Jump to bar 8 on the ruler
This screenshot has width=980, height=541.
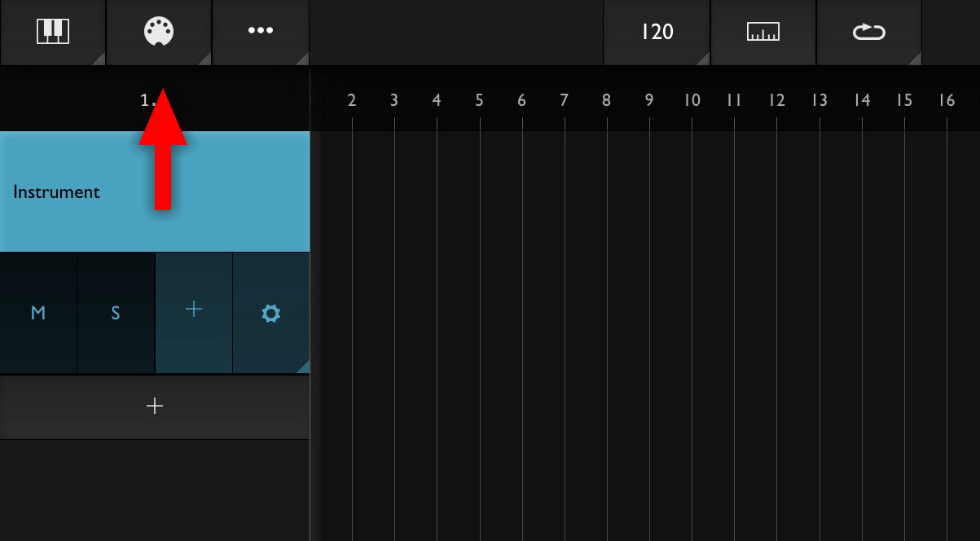[x=607, y=100]
